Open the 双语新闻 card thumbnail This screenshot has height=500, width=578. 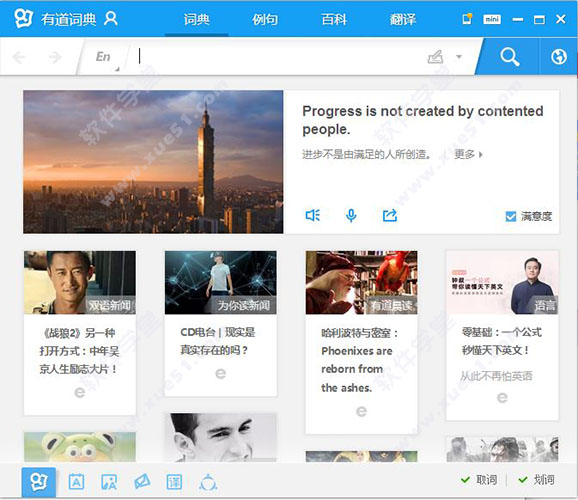point(80,282)
